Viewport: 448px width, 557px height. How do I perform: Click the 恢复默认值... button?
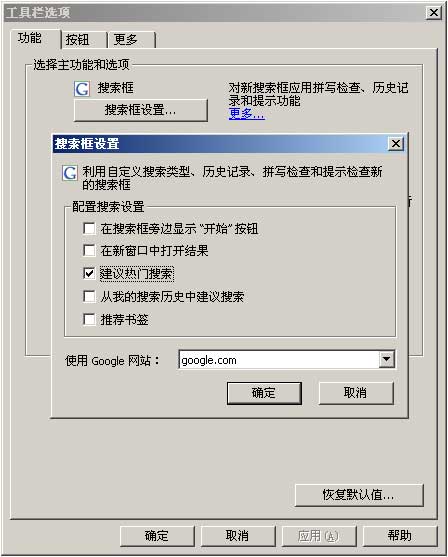(x=359, y=494)
